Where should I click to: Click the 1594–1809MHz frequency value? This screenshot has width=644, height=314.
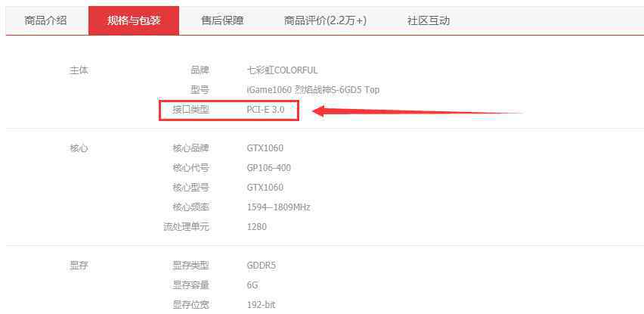coord(278,207)
